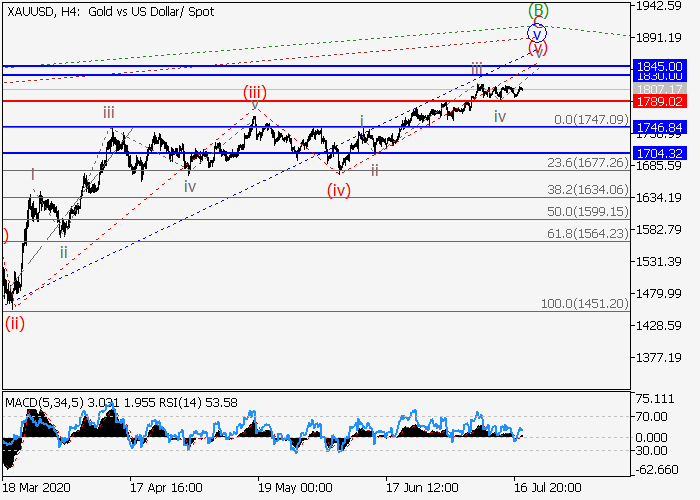The height and width of the screenshot is (500, 700).
Task: Click the 1789.02 red price tag
Action: point(659,101)
